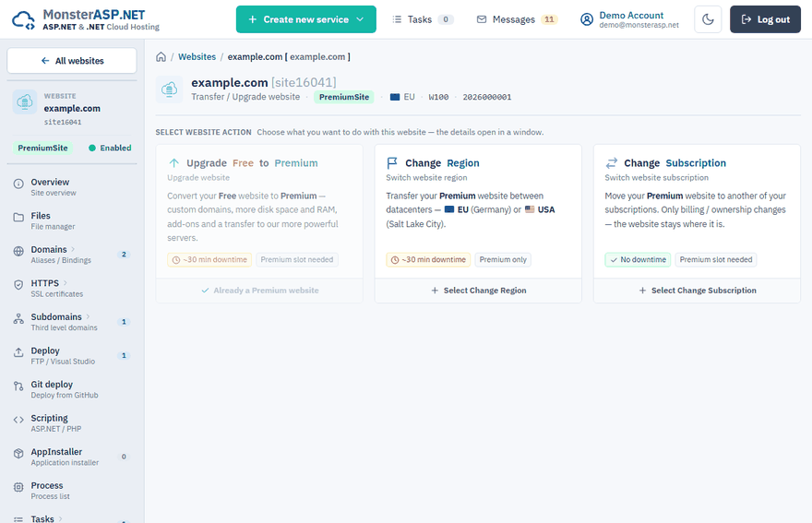
Task: Open the home icon in breadcrumb
Action: coord(161,57)
